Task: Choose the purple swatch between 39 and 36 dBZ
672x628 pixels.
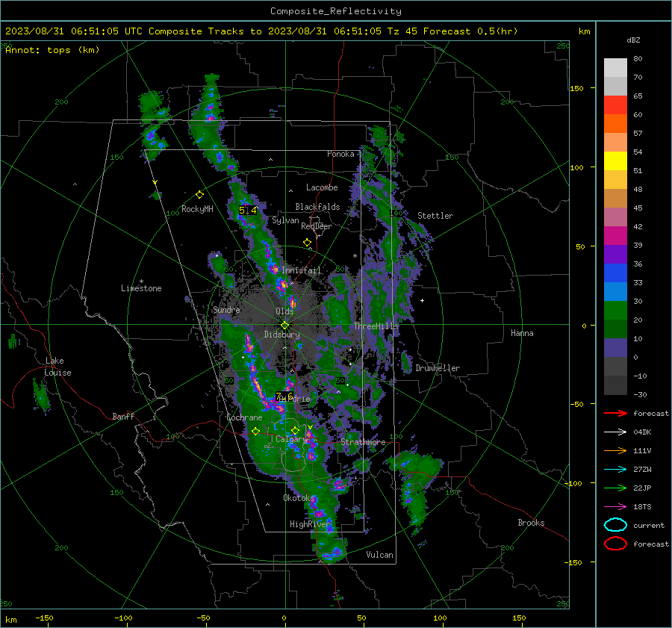Action: [x=615, y=255]
